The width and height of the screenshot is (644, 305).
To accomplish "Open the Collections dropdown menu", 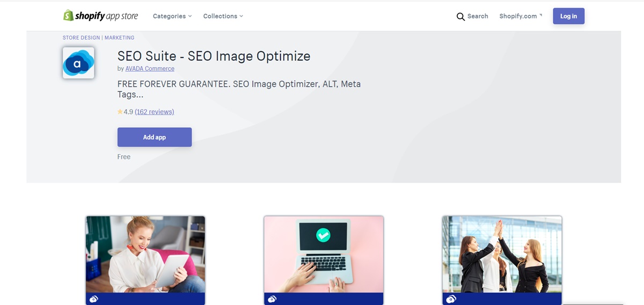I will (223, 16).
